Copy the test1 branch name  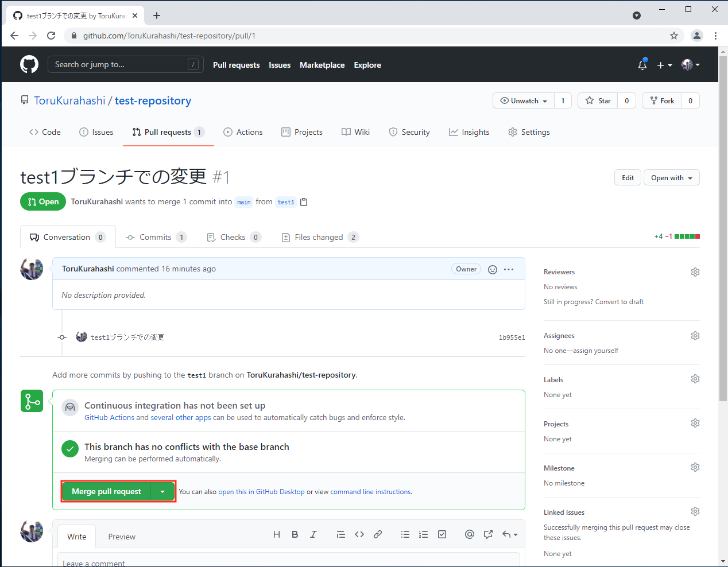coord(304,202)
